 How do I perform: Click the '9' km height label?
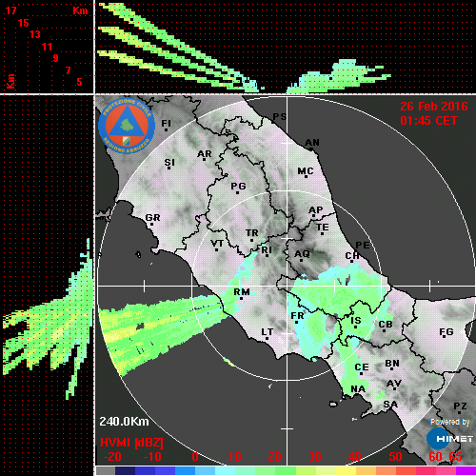pyautogui.click(x=55, y=58)
